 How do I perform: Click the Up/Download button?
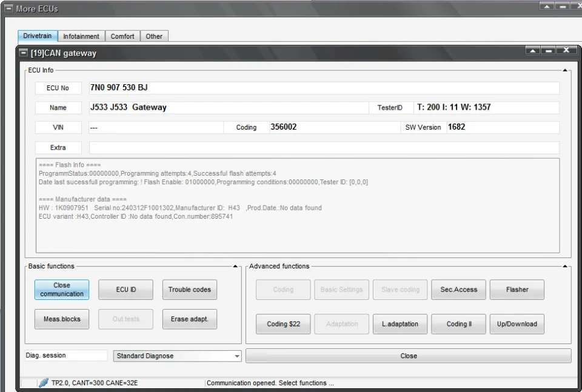pos(517,324)
